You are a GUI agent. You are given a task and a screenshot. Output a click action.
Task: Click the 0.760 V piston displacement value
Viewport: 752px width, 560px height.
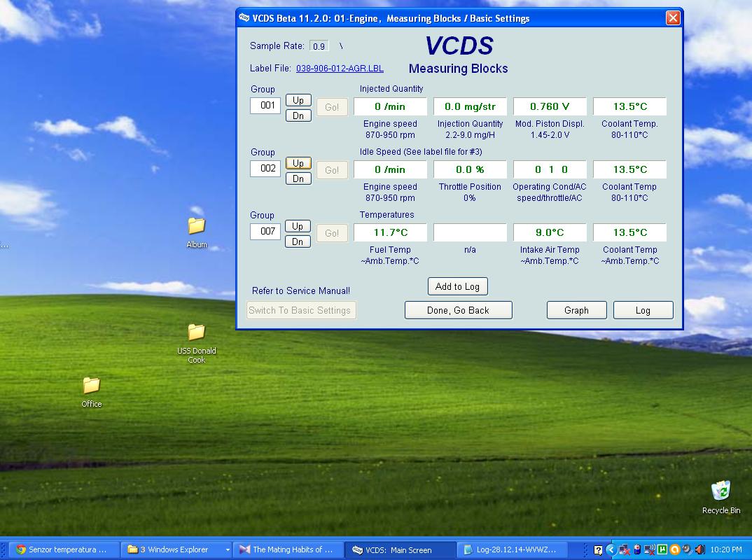tap(550, 106)
